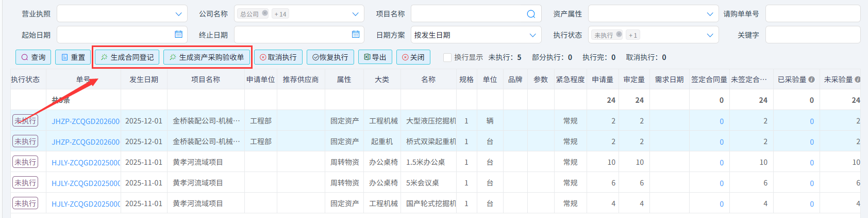Click the 取消执行 button
The height and width of the screenshot is (218, 868).
[278, 57]
